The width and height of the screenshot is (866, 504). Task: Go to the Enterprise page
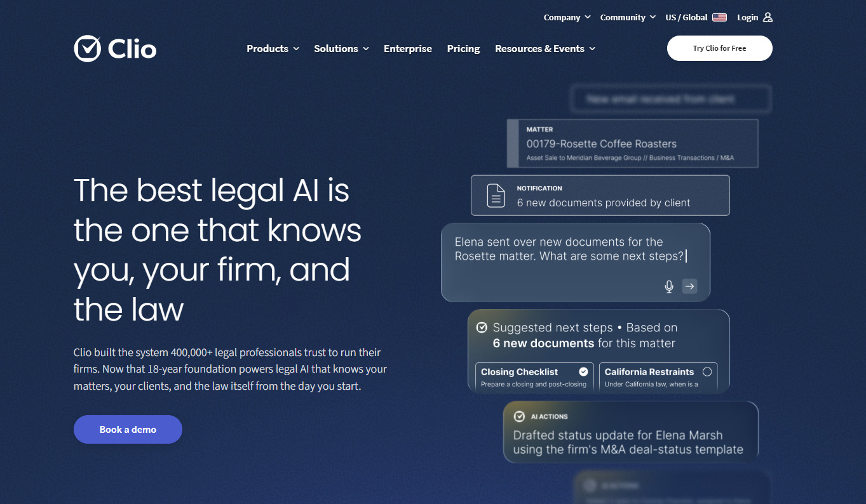pos(408,49)
